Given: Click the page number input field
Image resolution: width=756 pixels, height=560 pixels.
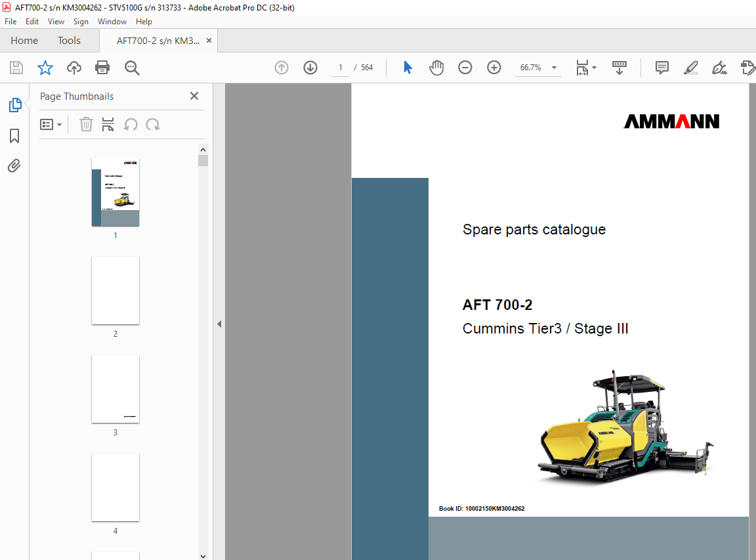Looking at the screenshot, I should [340, 67].
